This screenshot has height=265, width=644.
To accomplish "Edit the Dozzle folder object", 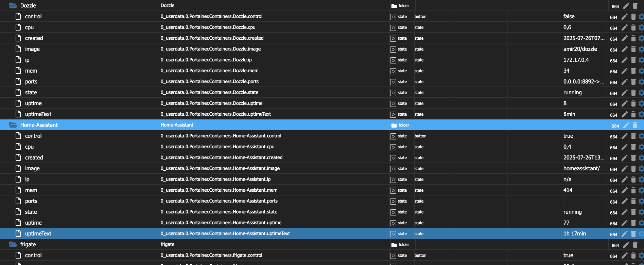I will pyautogui.click(x=626, y=6).
